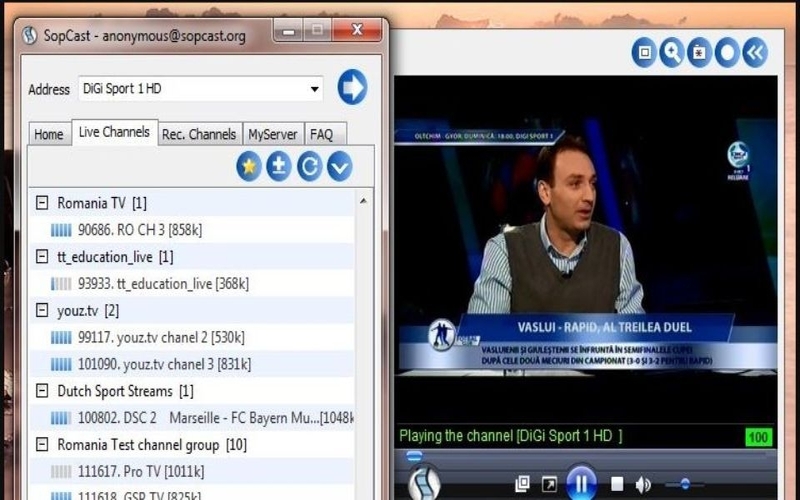Close the SopCast window
Screen dimensions: 800x500
point(357,31)
